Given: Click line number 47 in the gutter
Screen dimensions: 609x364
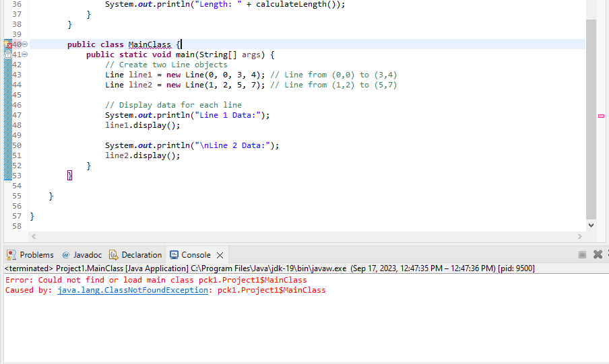Looking at the screenshot, I should (x=17, y=115).
